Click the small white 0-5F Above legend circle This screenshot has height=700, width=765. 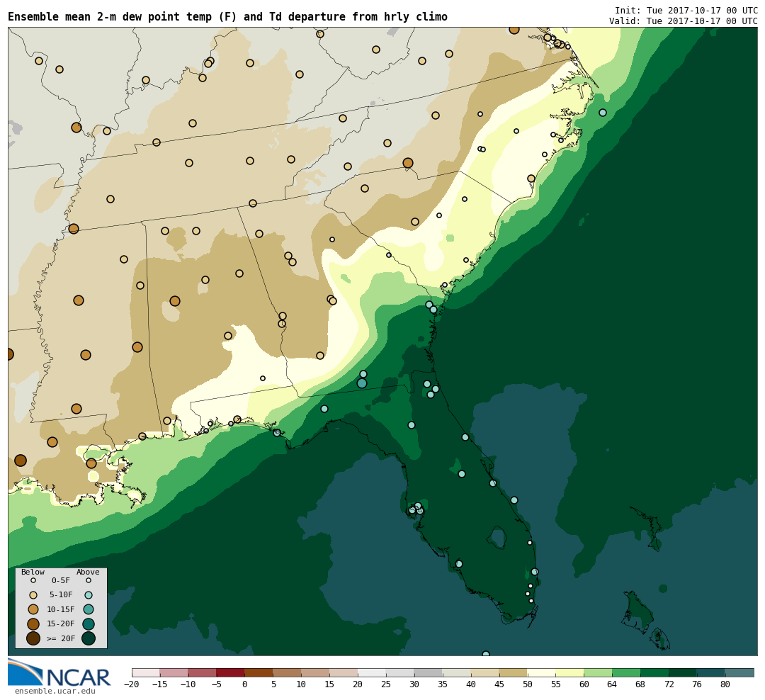[x=89, y=581]
